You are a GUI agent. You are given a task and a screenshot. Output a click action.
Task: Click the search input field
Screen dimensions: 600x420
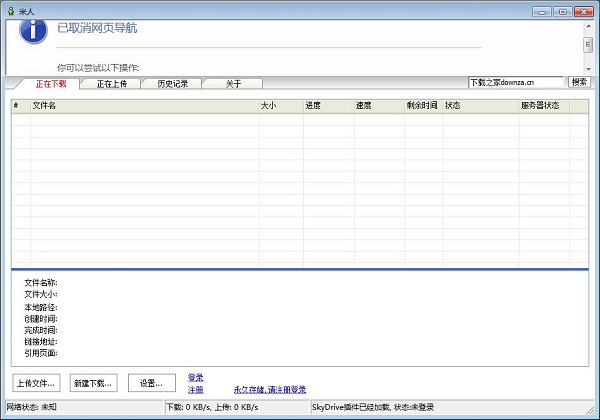click(x=517, y=82)
